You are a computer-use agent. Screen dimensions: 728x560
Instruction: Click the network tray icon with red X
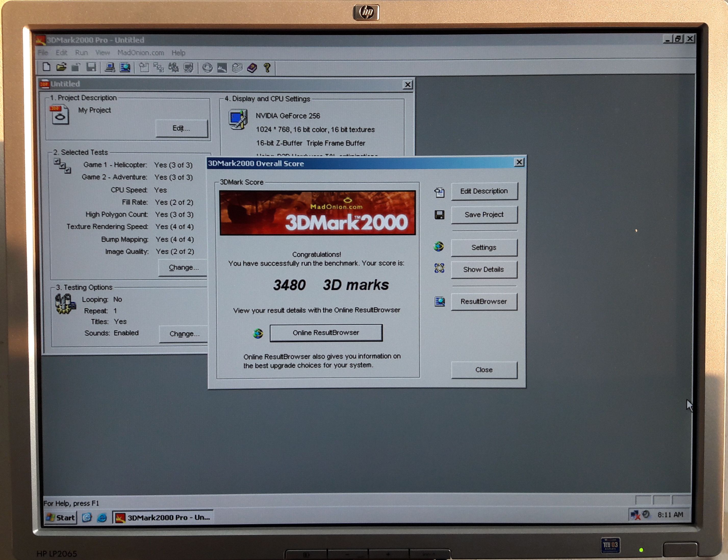point(635,515)
